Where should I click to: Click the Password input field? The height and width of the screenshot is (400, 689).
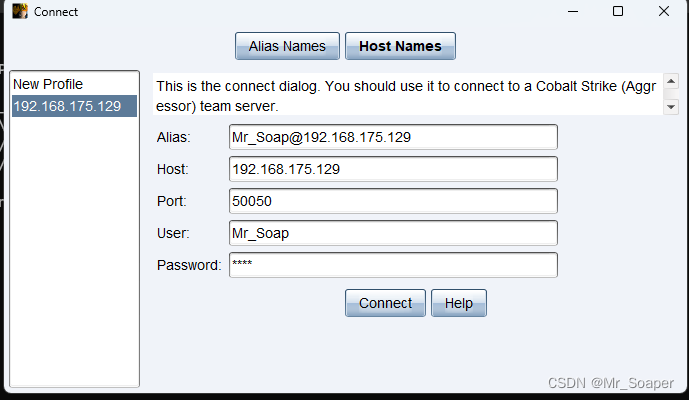[x=392, y=265]
